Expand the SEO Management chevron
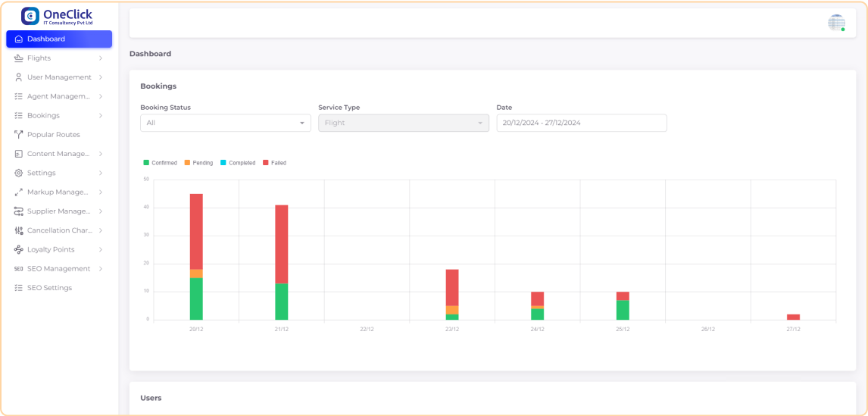 coord(101,269)
